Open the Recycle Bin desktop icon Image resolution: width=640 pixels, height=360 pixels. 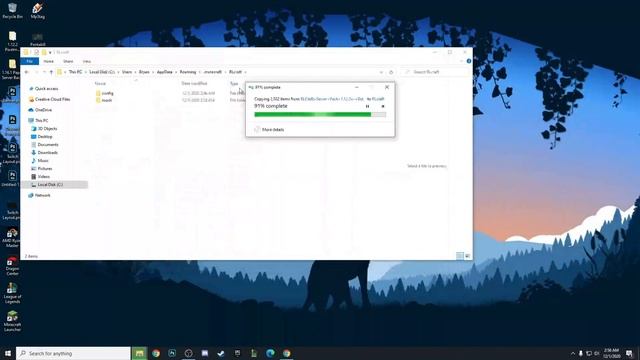tap(12, 11)
